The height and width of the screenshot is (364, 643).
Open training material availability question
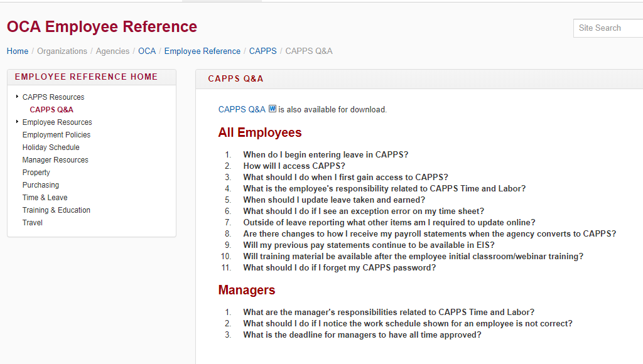(x=413, y=256)
